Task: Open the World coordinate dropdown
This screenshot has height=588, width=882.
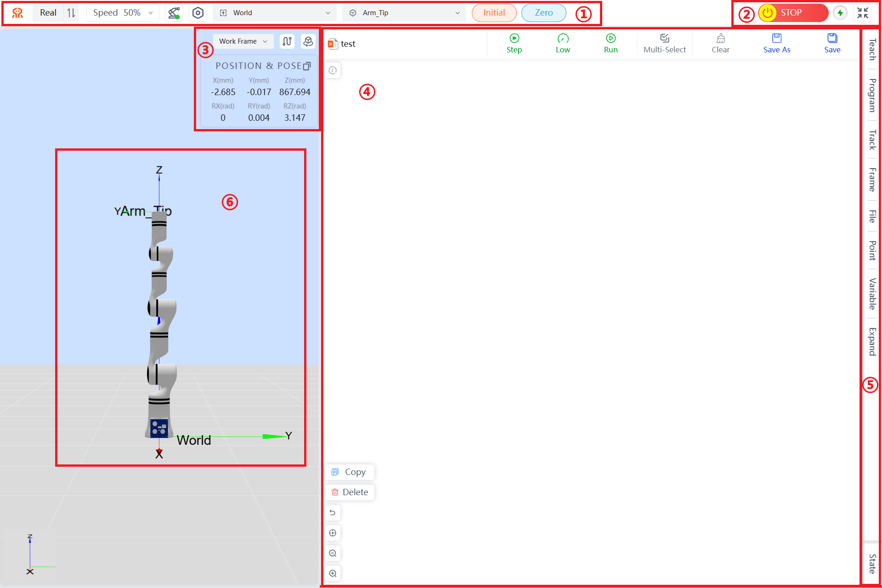Action: 275,13
